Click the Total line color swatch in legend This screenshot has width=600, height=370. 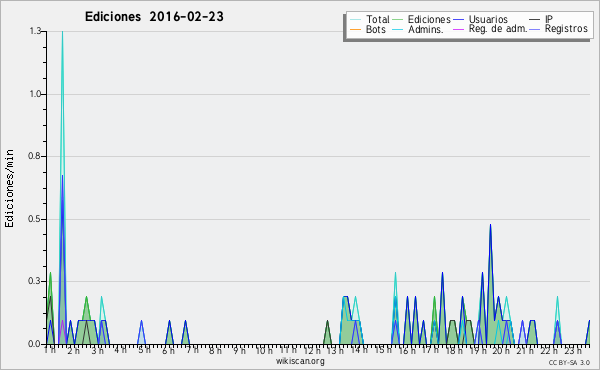355,20
